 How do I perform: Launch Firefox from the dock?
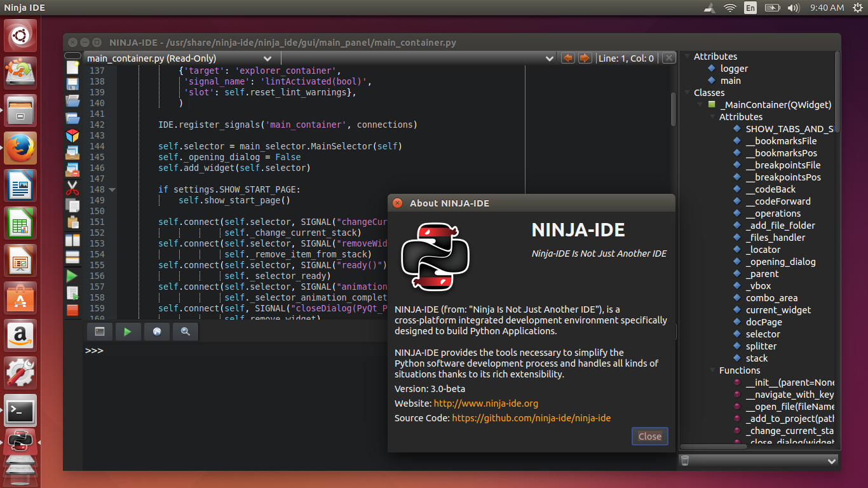(21, 147)
